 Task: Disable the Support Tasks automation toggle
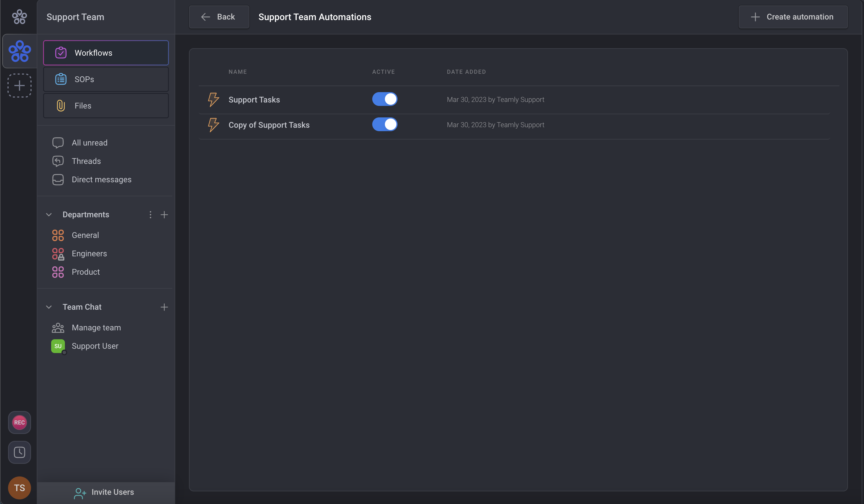click(x=384, y=99)
